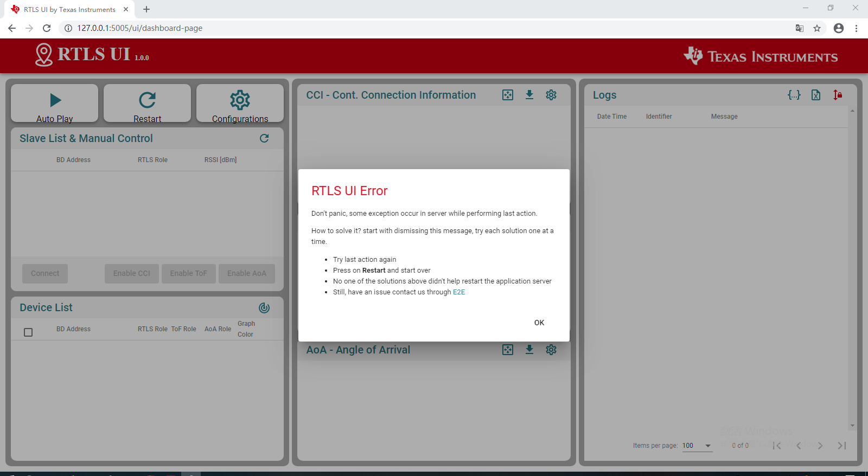Click the Connect button

click(45, 274)
